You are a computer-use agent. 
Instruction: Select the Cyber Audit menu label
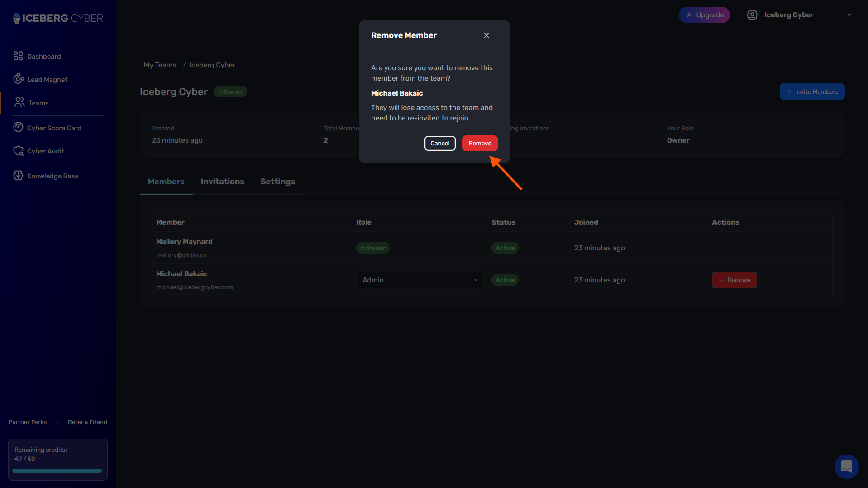point(45,151)
